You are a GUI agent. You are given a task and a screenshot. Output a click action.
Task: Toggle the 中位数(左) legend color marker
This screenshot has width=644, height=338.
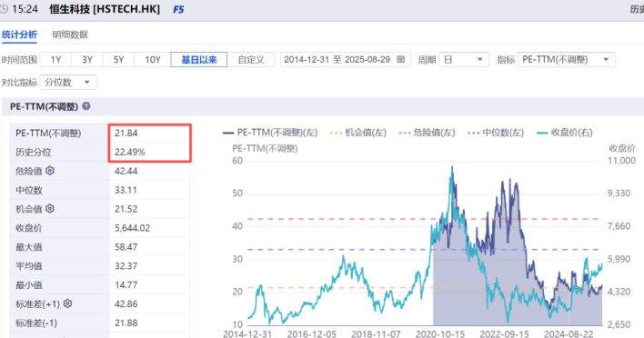point(474,133)
